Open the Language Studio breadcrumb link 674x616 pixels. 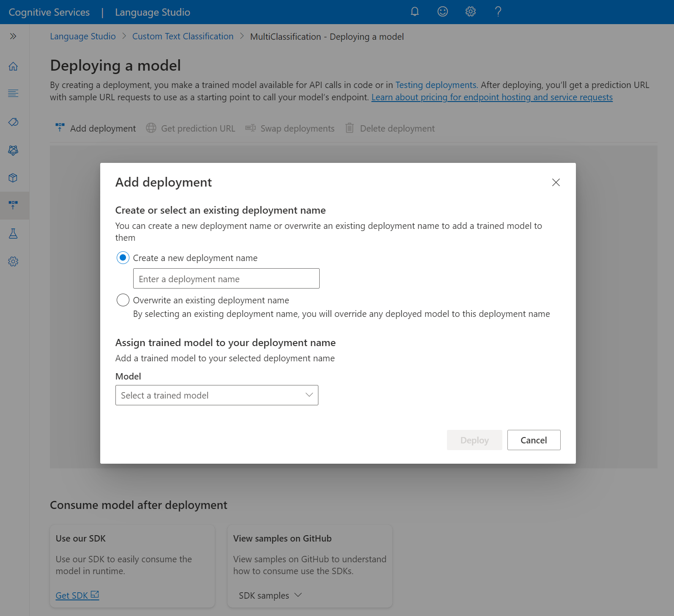pyautogui.click(x=83, y=36)
